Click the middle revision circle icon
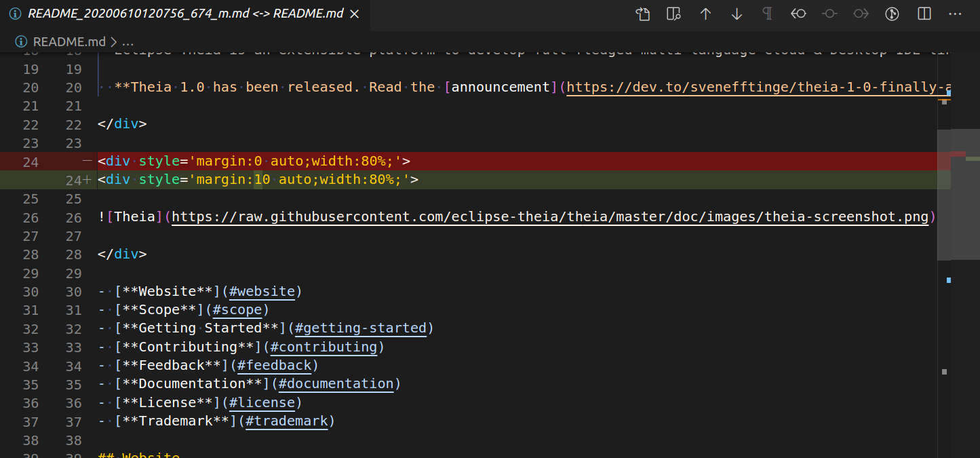Screen dimensions: 980x458 (830, 14)
